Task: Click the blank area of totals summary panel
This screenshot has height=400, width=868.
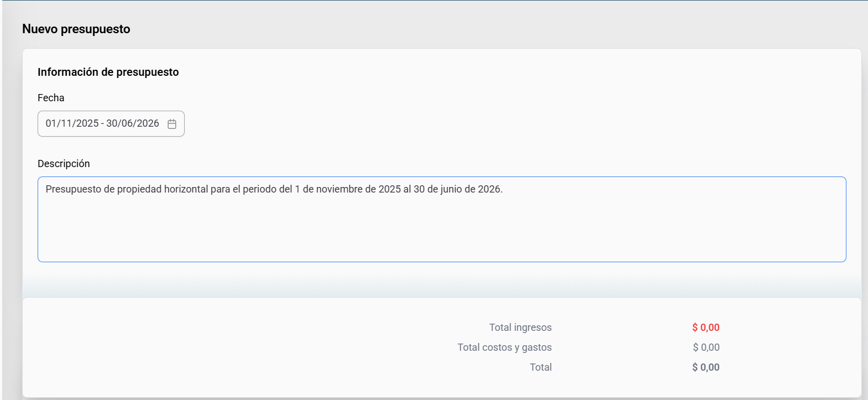Action: point(221,349)
